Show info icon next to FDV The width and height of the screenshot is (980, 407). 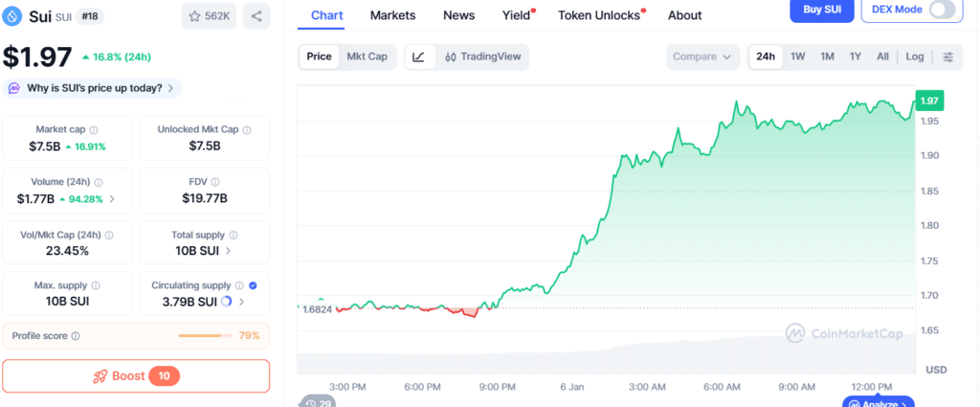point(215,183)
